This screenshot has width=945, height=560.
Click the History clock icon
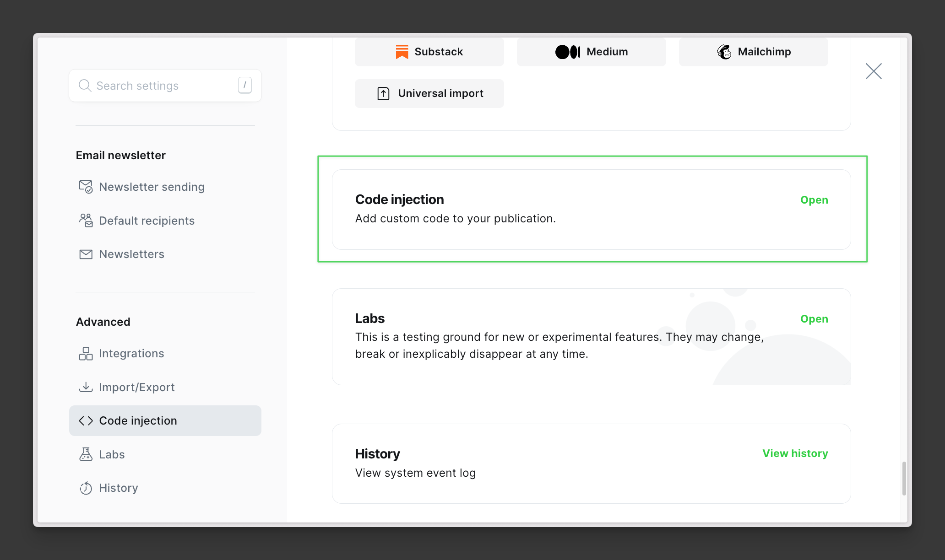pos(86,488)
